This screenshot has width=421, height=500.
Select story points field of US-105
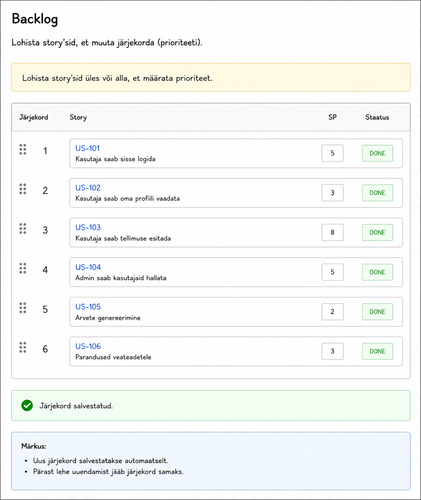click(332, 312)
